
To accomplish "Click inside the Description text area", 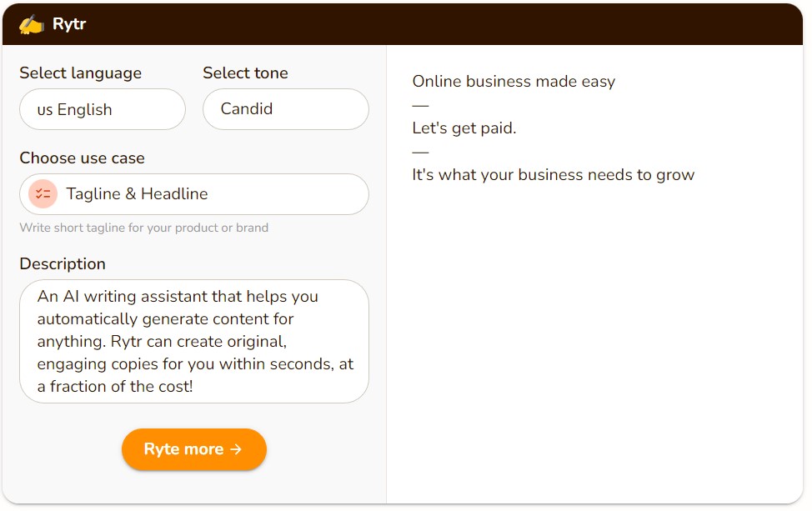I will pos(193,341).
